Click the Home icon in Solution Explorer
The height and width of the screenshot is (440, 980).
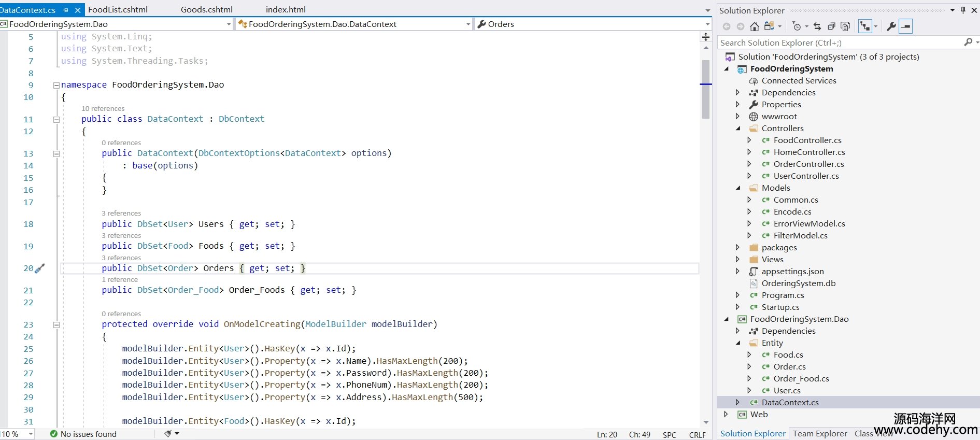[x=755, y=26]
